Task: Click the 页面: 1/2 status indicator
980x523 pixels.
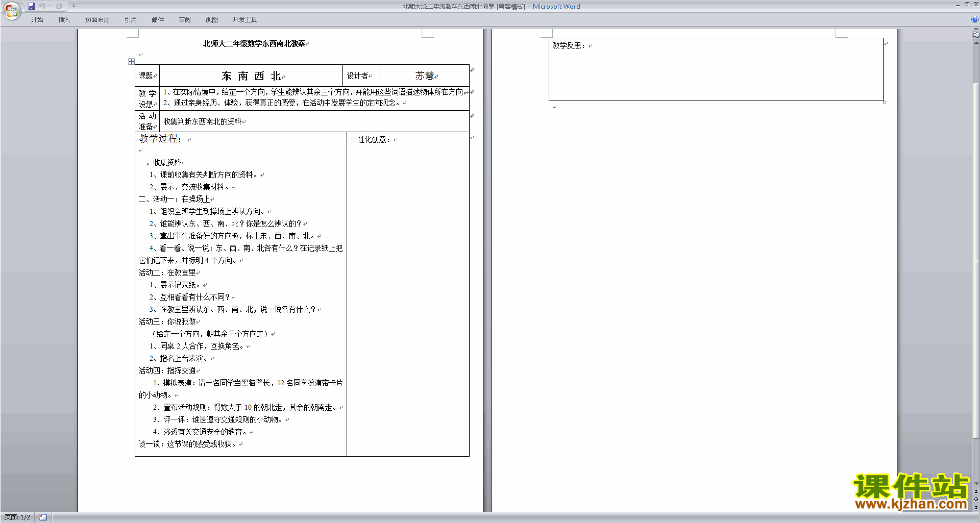Action: (17, 517)
